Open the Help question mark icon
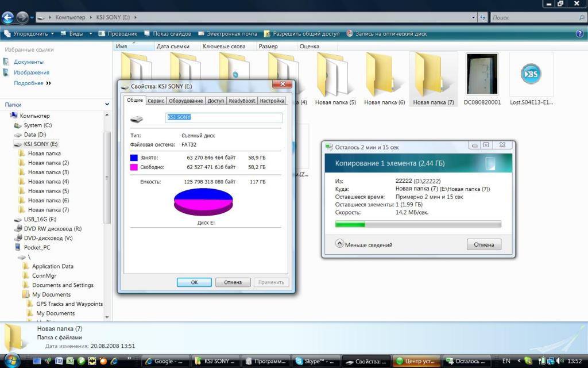This screenshot has width=588, height=368. pos(579,34)
